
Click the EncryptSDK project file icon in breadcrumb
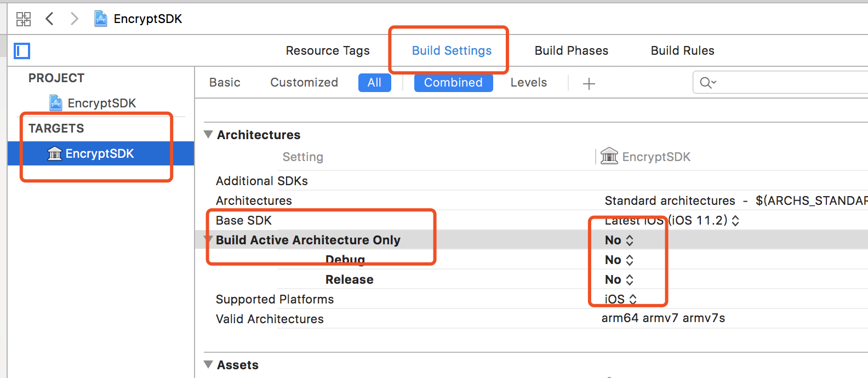tap(101, 19)
